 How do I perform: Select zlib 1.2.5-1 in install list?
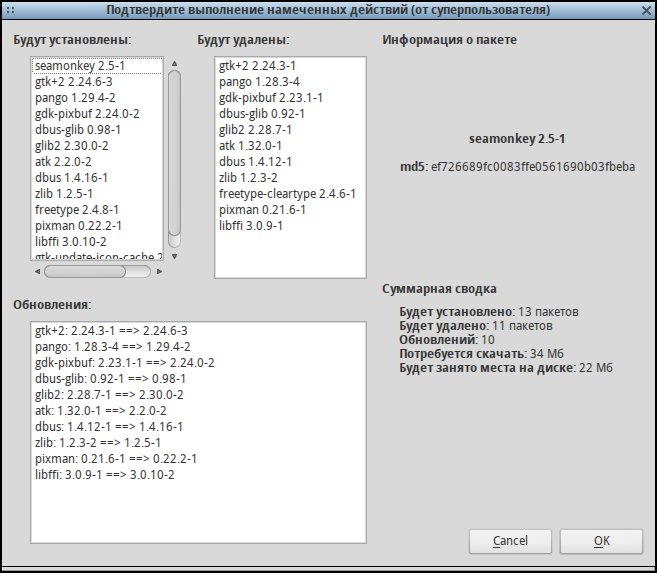97,194
